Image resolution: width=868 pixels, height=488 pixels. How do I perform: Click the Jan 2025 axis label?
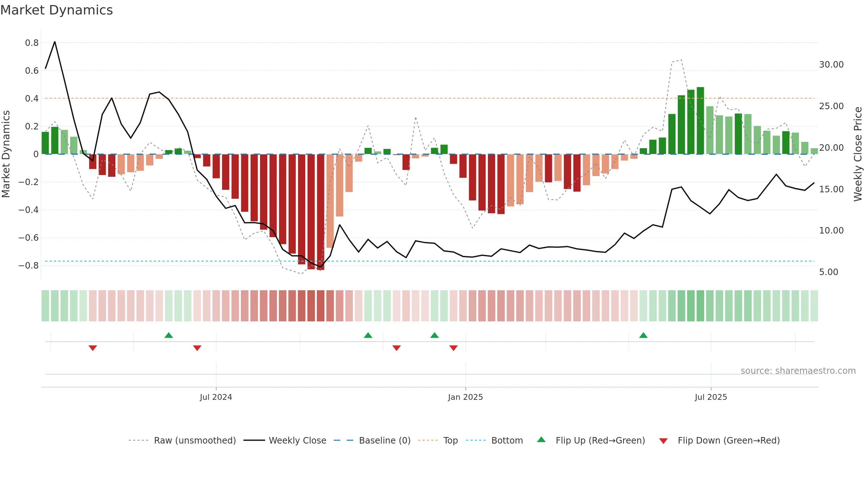pos(465,397)
